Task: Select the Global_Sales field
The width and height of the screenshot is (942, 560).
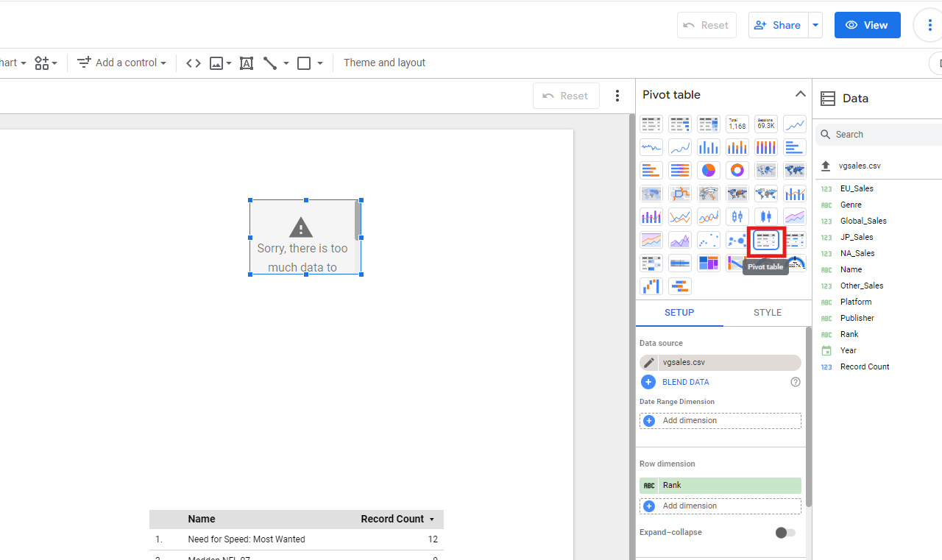Action: 863,221
